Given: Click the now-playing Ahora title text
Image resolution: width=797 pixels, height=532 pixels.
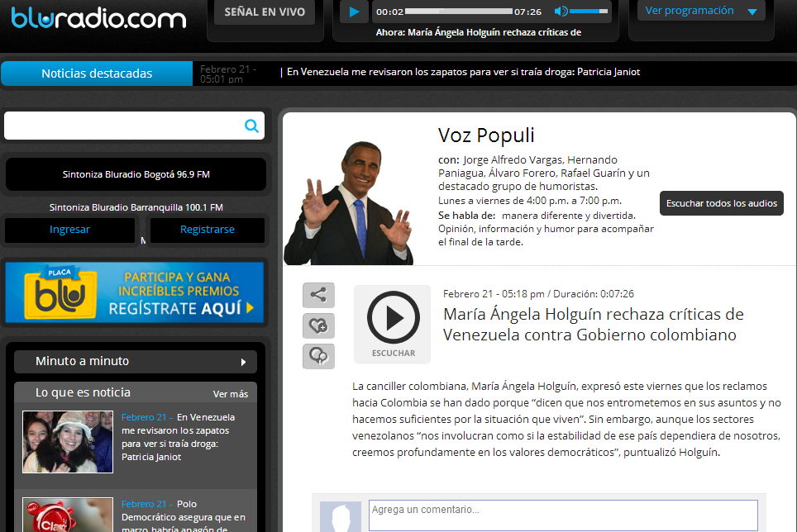Looking at the screenshot, I should [x=479, y=32].
